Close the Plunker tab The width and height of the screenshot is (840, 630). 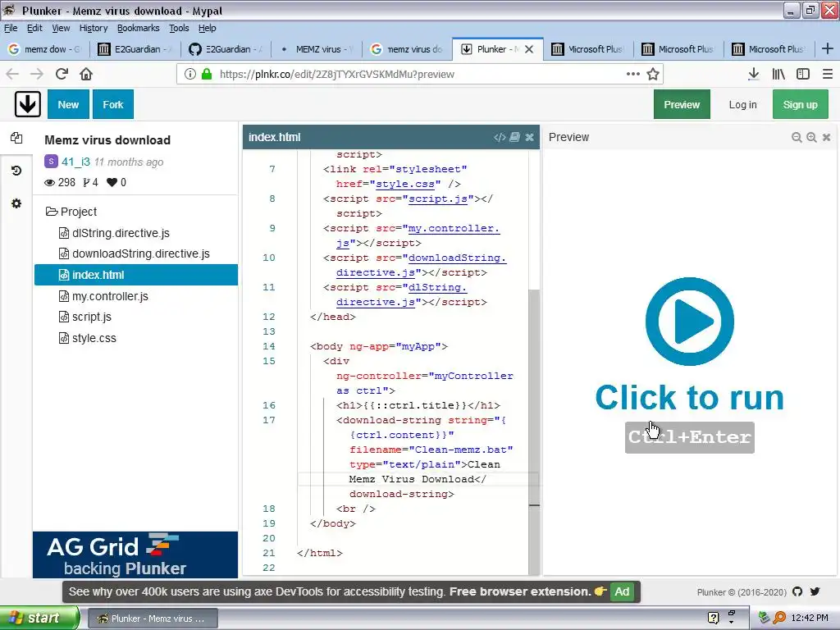pos(529,49)
